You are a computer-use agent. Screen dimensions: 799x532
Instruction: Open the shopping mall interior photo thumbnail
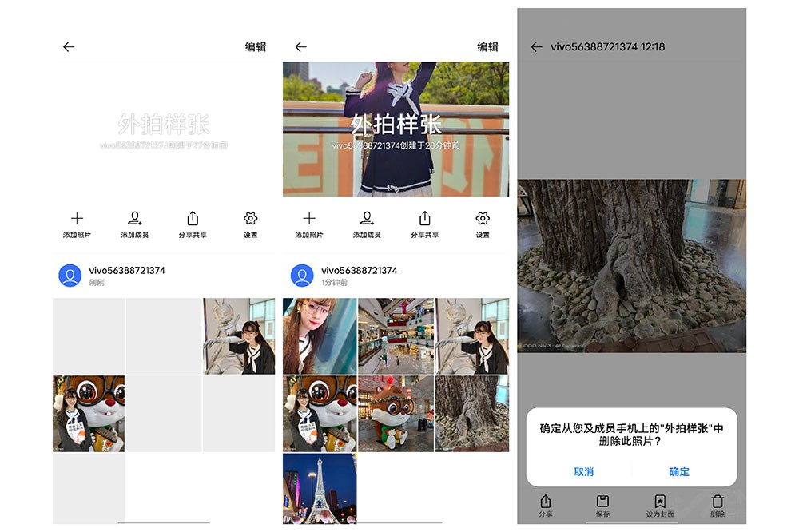pos(396,336)
